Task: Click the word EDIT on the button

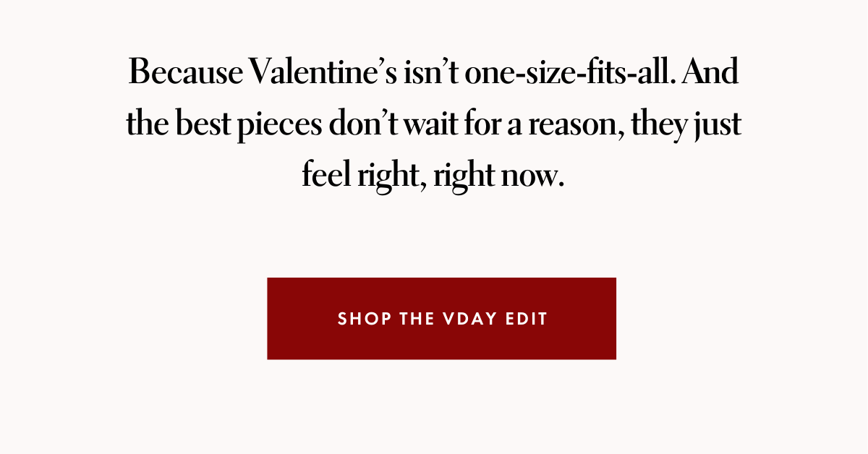Action: [x=530, y=319]
